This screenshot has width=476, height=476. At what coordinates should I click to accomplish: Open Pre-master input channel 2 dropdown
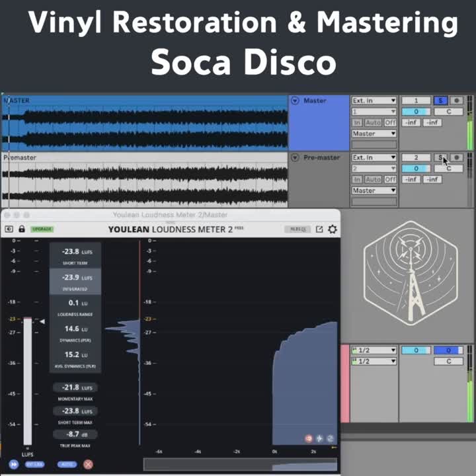click(x=374, y=168)
